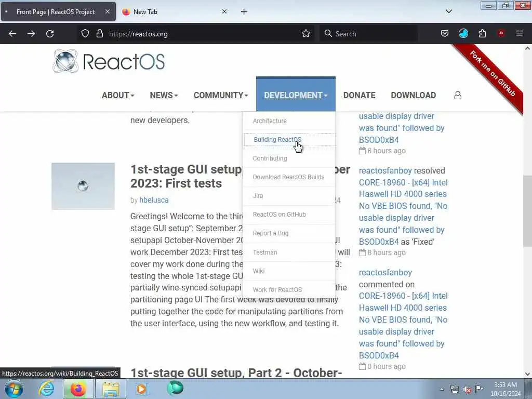Click the padlock site security icon

[x=99, y=34]
